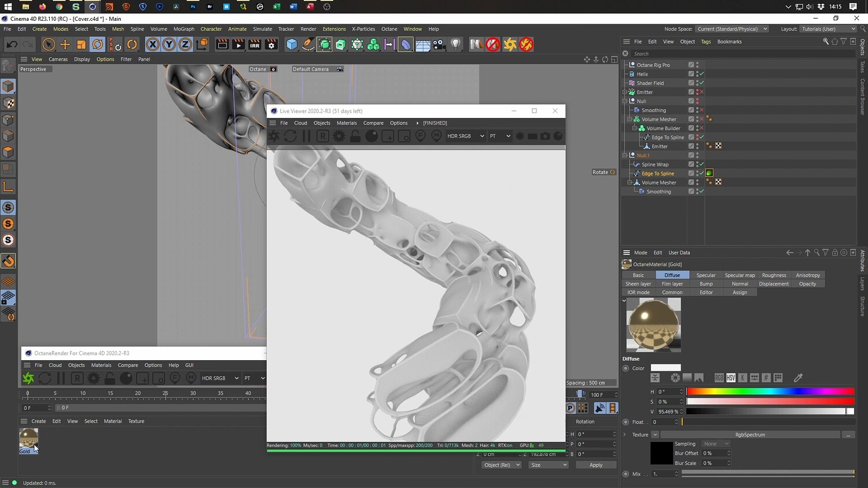Image resolution: width=868 pixels, height=488 pixels.
Task: Activate the Scale tool
Action: 81,45
